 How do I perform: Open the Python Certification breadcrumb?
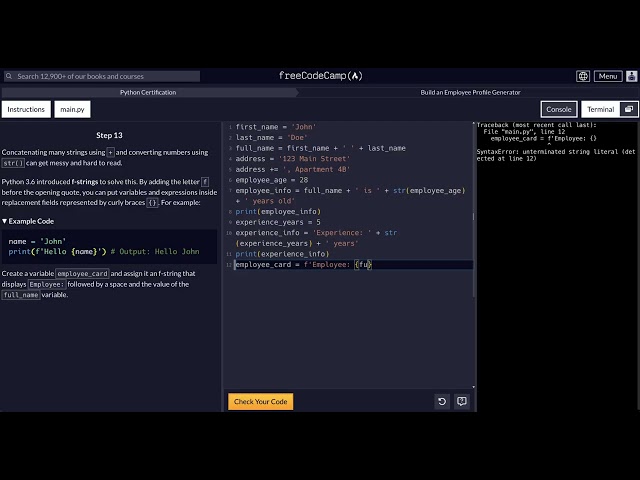click(x=148, y=93)
